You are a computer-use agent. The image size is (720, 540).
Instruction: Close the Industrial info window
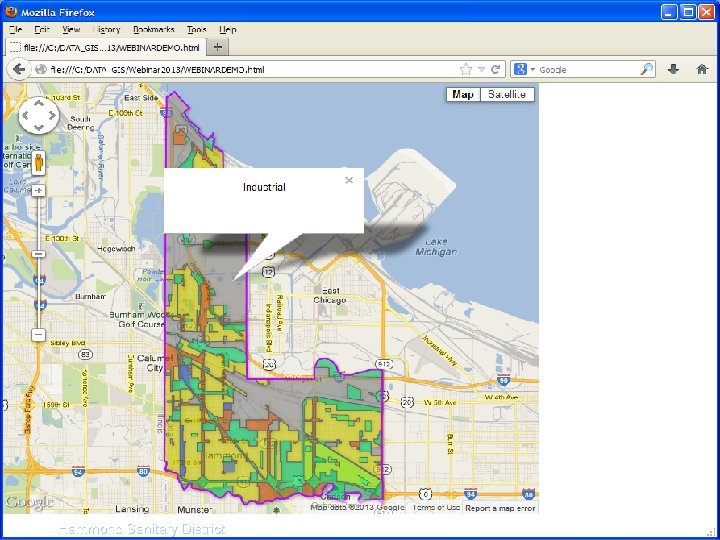[348, 180]
